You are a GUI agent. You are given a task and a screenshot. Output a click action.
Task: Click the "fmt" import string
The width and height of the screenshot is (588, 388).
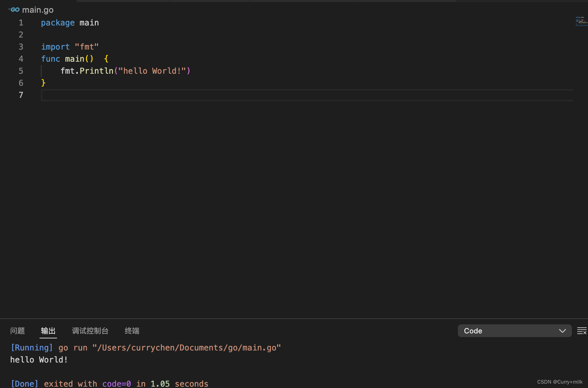pyautogui.click(x=87, y=47)
